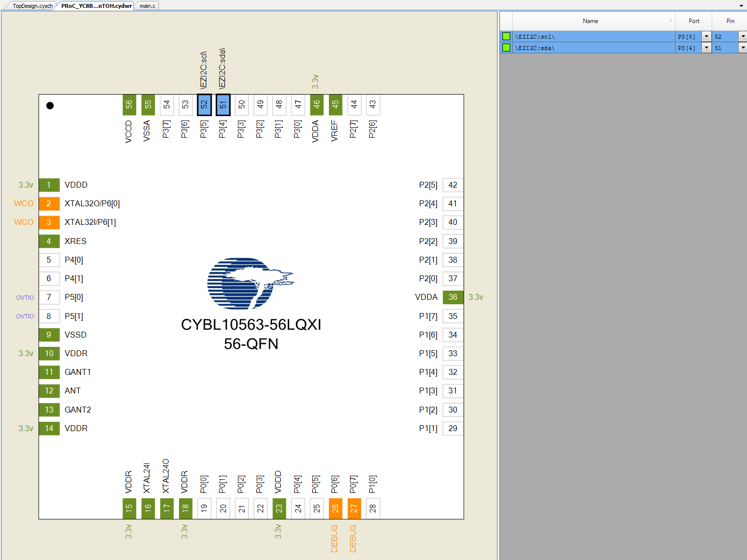747x560 pixels.
Task: Click the XTAL32O/P6[0] pin label
Action: point(92,204)
